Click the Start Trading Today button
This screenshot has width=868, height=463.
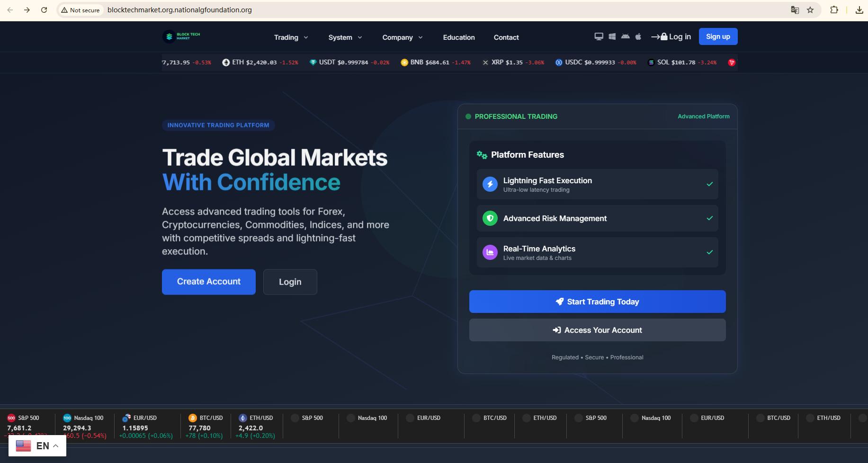click(598, 302)
